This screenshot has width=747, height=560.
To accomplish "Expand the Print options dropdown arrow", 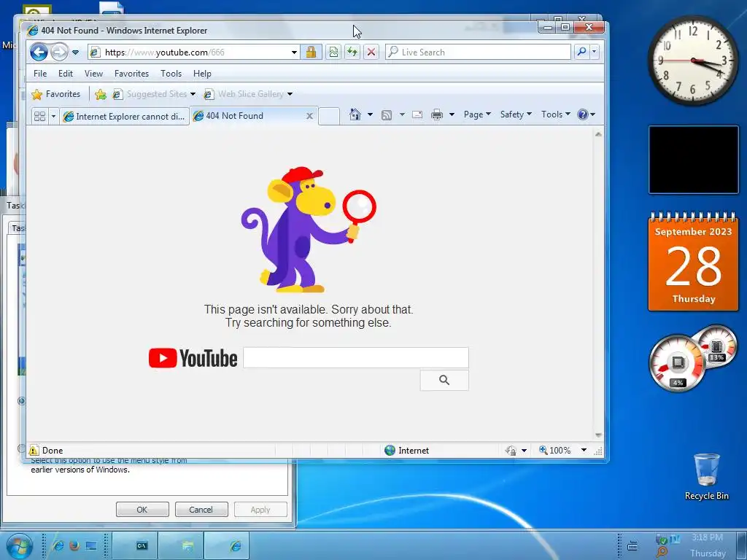I will click(x=452, y=114).
